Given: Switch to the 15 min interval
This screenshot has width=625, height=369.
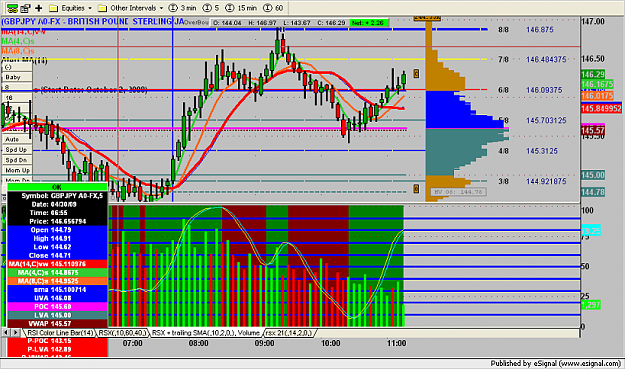Looking at the screenshot, I should (247, 8).
